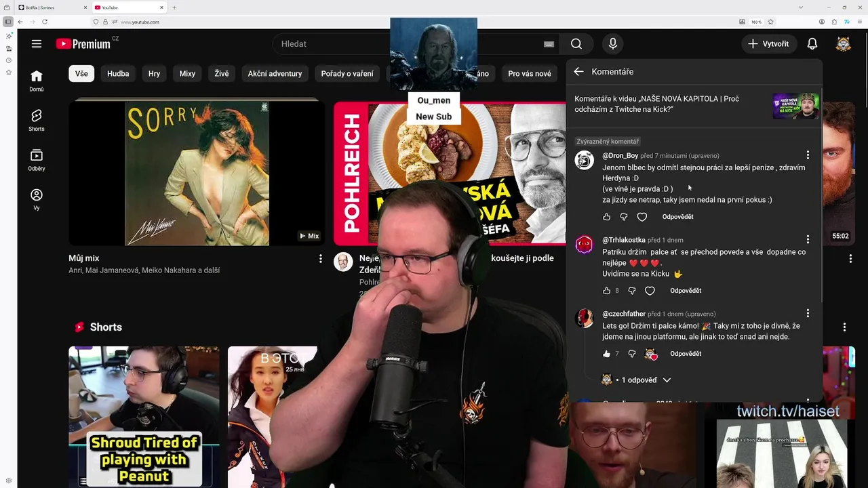The height and width of the screenshot is (488, 868).
Task: Heart the @Dron_Boy comment
Action: [x=642, y=217]
